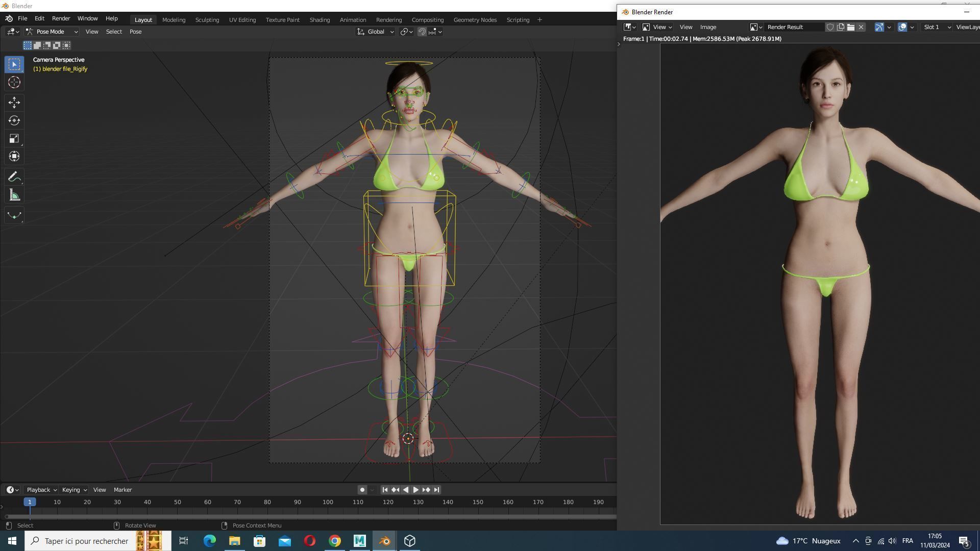
Task: Open image folder icon in Render window
Action: click(850, 27)
